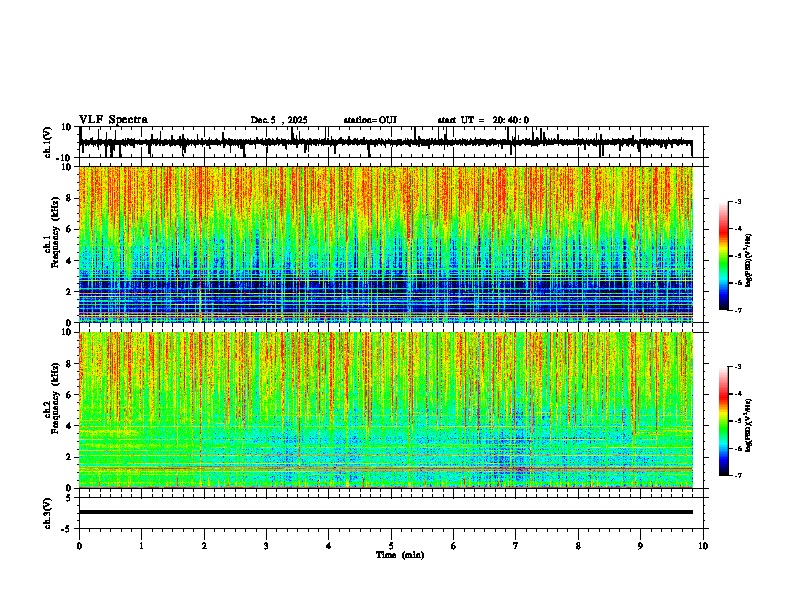Click the "4" kHz tick on ch.1 frequency axis

click(x=70, y=261)
